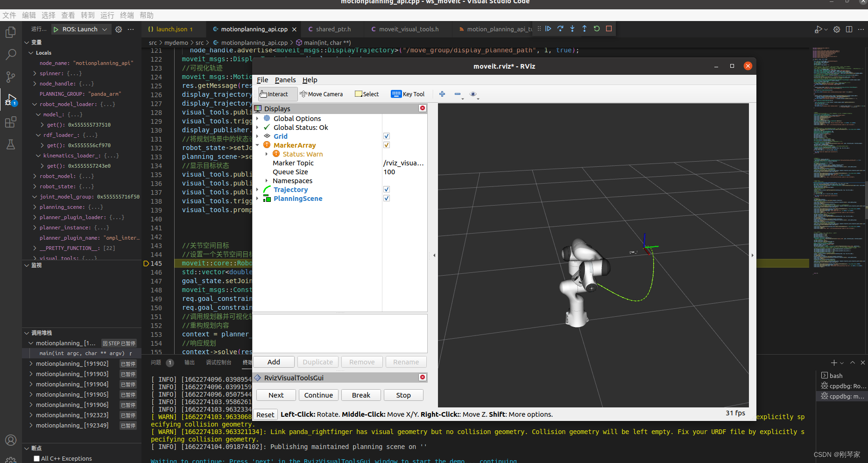Click Stop in RvizVisualToolsGui

click(403, 395)
